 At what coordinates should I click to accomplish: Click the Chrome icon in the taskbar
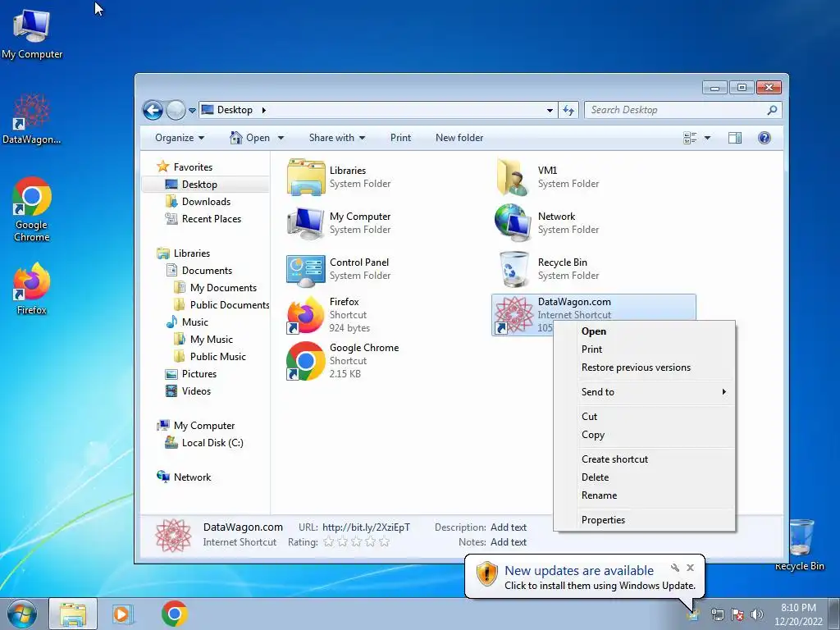click(174, 614)
